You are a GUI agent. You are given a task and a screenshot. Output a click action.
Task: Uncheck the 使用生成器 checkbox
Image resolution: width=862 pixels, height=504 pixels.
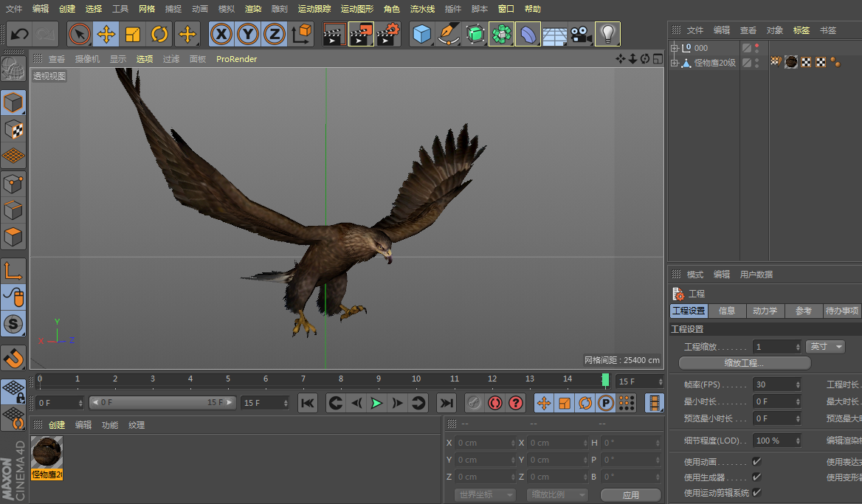756,477
